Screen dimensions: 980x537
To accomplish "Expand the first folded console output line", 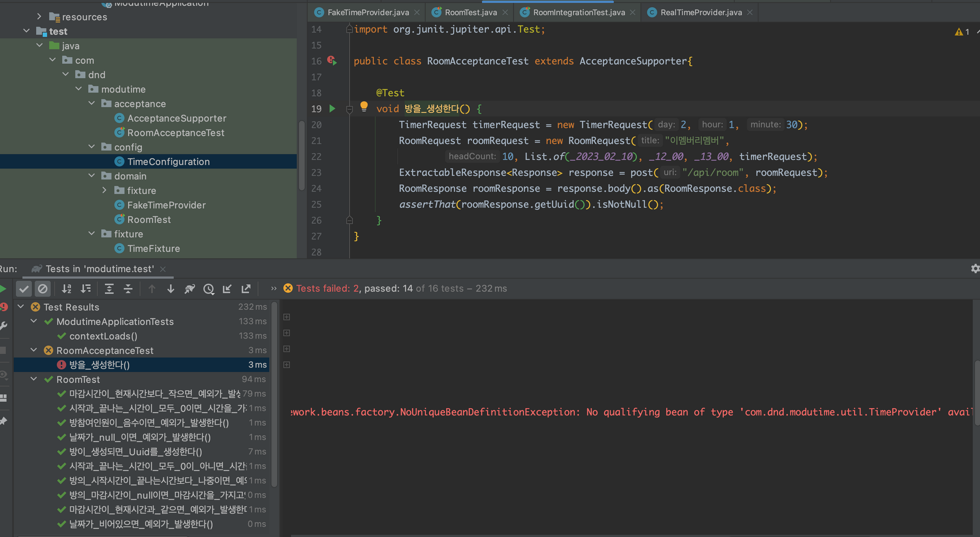I will [x=287, y=317].
